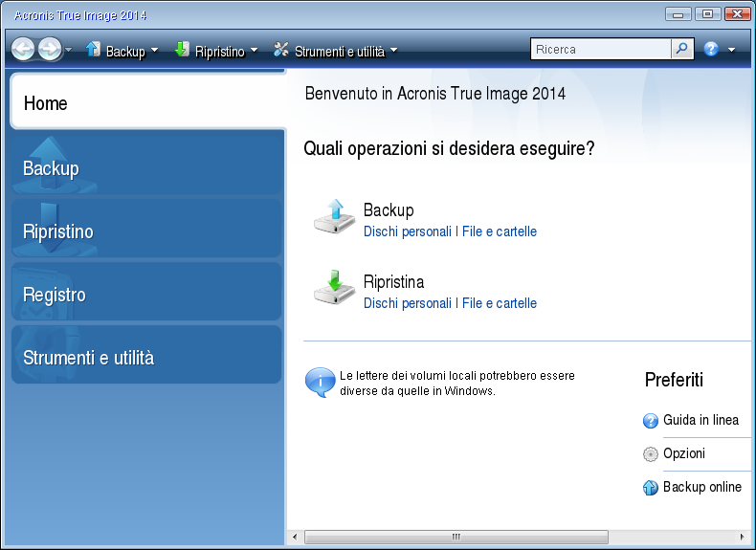The height and width of the screenshot is (550, 756).
Task: Click the forward navigation arrow
Action: [50, 49]
